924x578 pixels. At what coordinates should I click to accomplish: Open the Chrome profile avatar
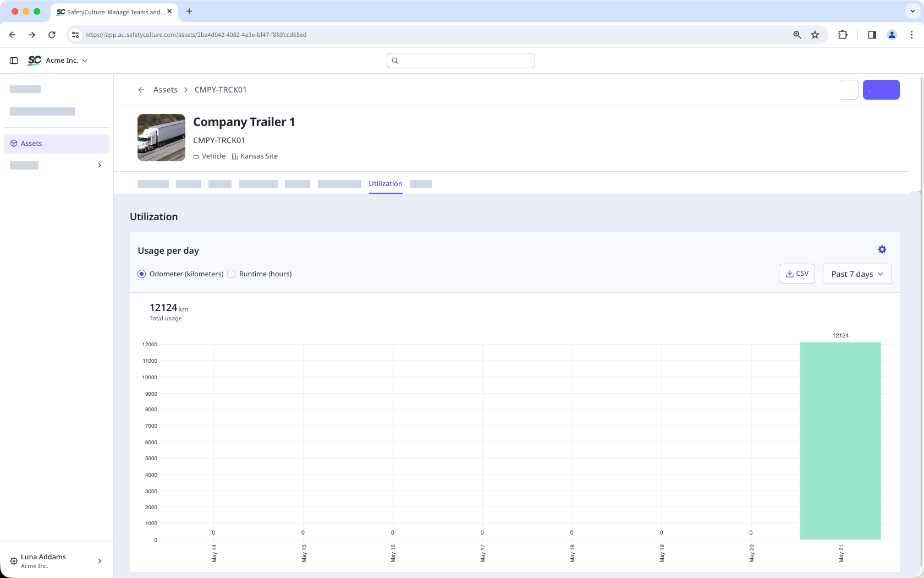[x=892, y=35]
